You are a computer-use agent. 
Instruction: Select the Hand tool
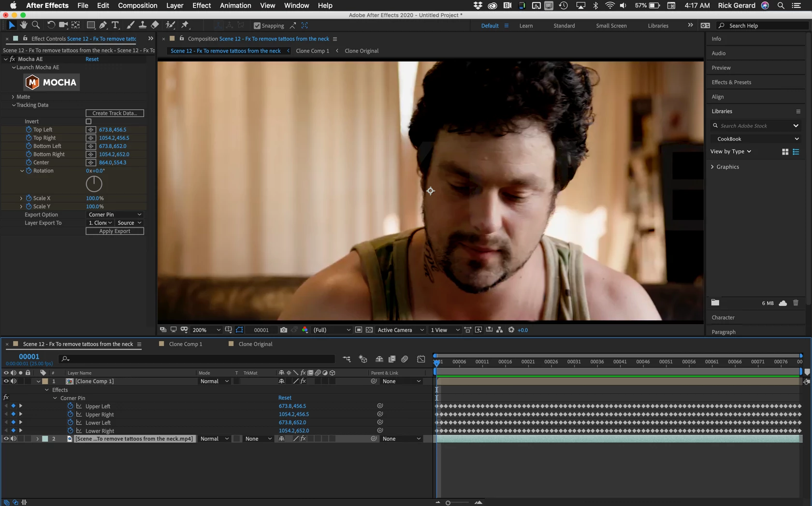23,25
